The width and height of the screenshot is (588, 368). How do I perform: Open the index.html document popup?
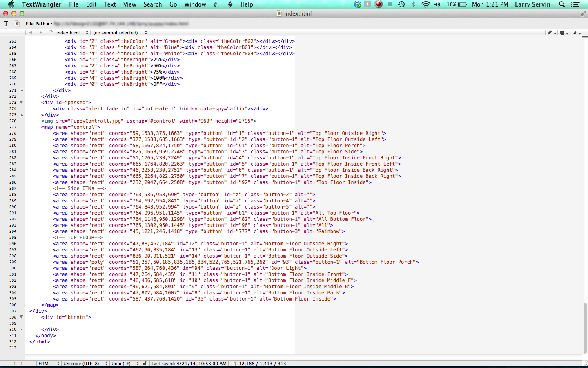[69, 33]
